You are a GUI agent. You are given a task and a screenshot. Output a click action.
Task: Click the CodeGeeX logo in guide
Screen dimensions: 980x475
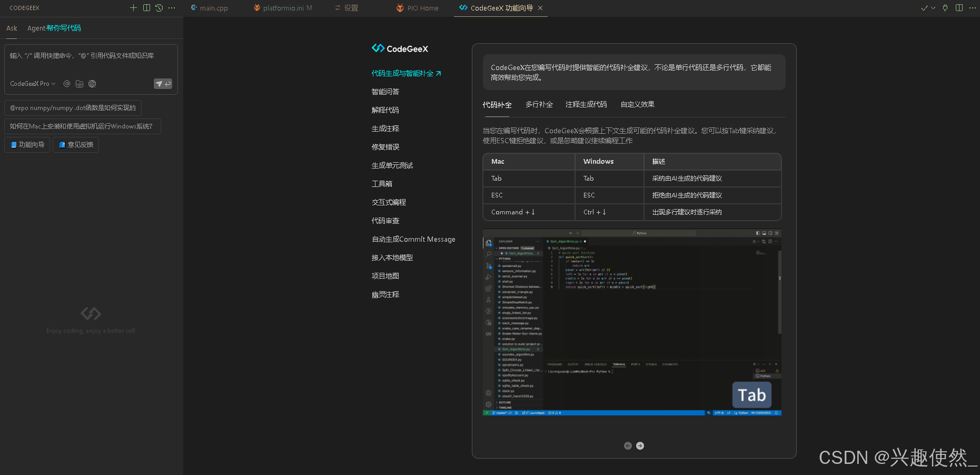(x=400, y=48)
